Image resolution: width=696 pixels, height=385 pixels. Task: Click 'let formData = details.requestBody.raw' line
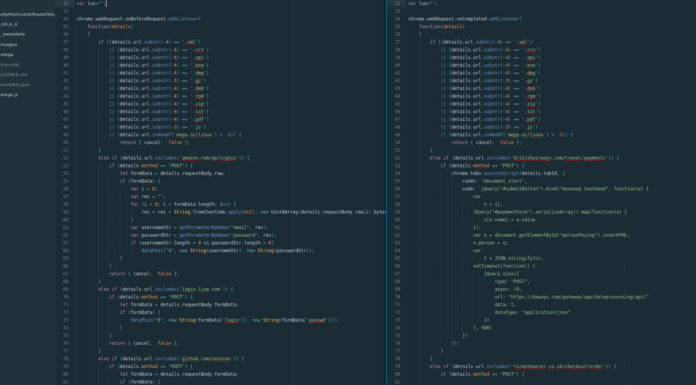click(x=172, y=173)
